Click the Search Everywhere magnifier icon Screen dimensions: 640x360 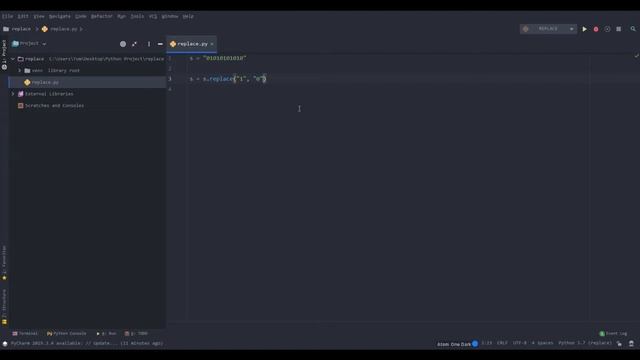[x=633, y=29]
